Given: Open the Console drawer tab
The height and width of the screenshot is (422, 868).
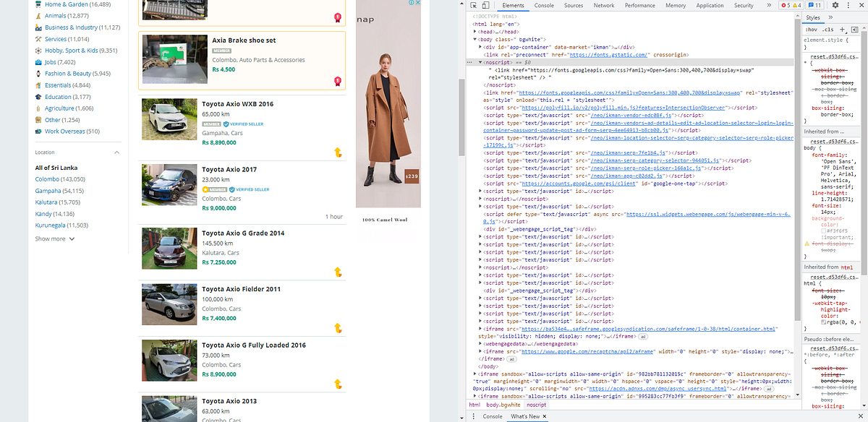Looking at the screenshot, I should [x=493, y=416].
